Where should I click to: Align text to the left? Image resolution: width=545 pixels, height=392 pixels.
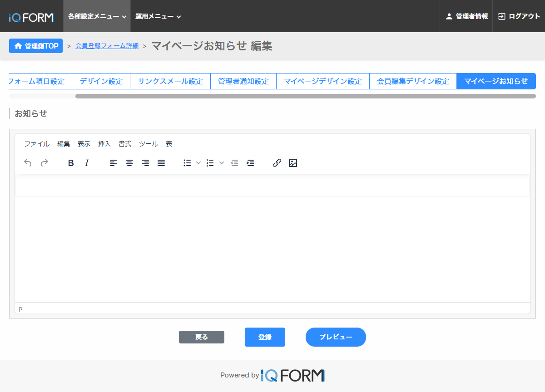coord(114,163)
